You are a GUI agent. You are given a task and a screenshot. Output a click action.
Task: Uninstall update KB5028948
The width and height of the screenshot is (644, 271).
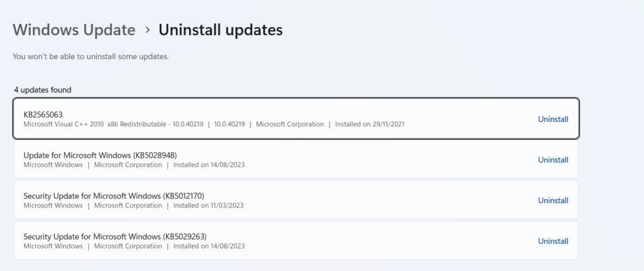click(x=553, y=160)
